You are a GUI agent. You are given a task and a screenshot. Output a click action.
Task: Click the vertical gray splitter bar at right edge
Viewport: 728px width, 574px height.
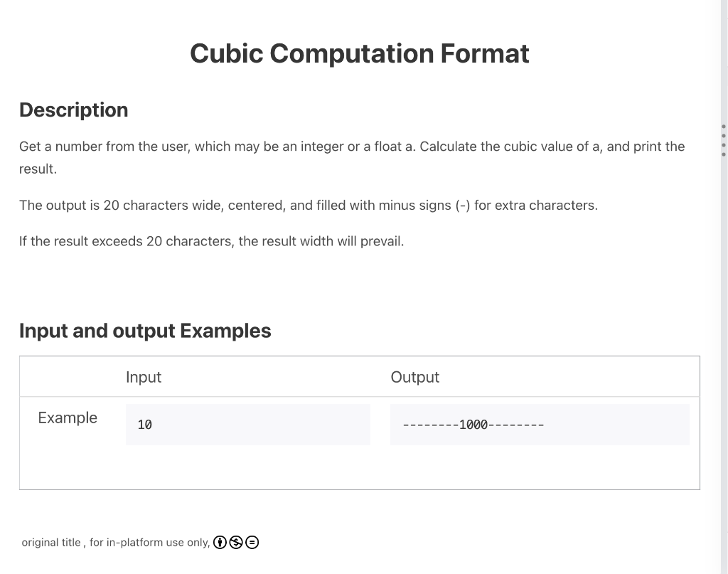click(x=724, y=287)
